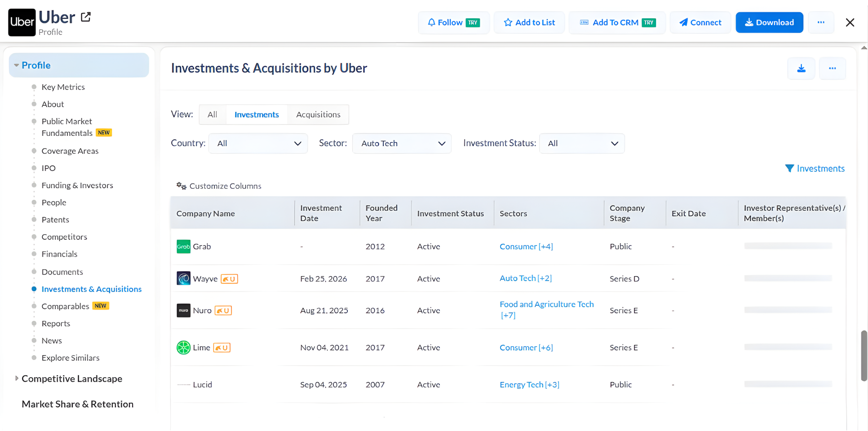
Task: Click the page vertical scrollbar thumb
Action: [x=864, y=356]
